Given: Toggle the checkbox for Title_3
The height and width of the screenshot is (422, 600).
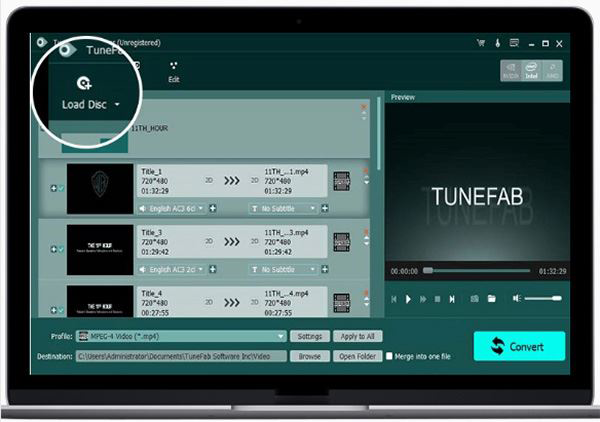Looking at the screenshot, I should [x=61, y=249].
